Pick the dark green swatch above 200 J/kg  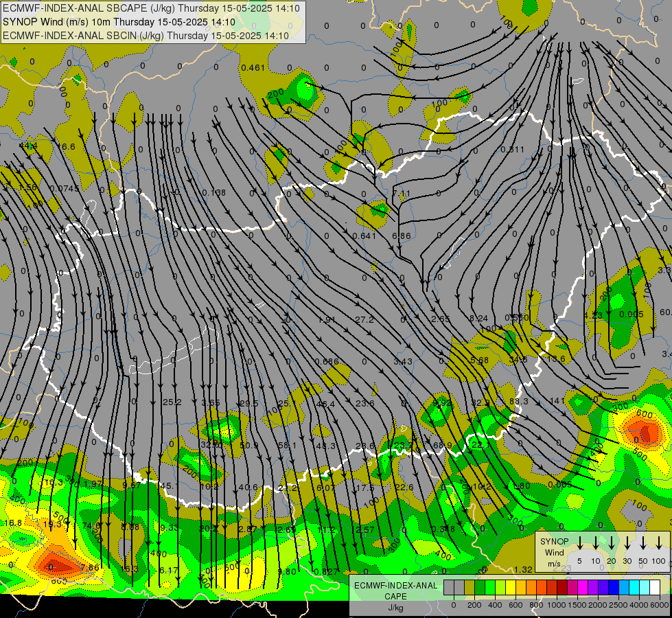pyautogui.click(x=480, y=588)
